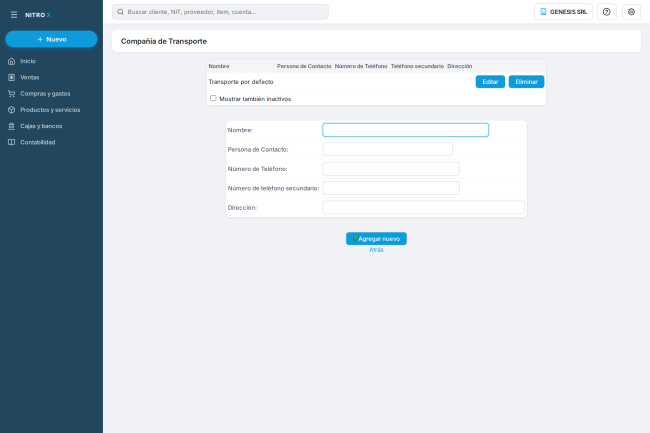Focus the Persona de Contacto input field
The height and width of the screenshot is (433, 650).
click(x=388, y=149)
